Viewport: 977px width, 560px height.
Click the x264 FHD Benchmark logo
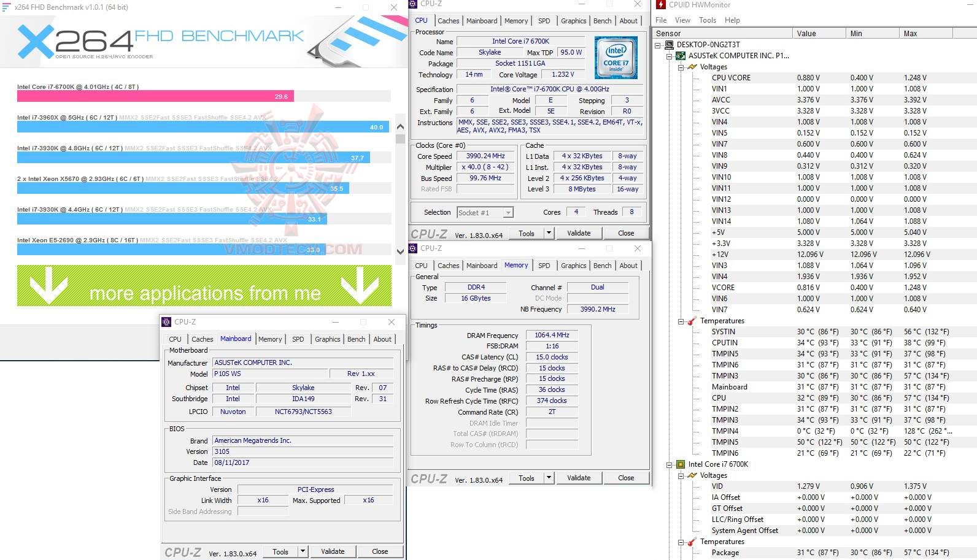click(161, 42)
